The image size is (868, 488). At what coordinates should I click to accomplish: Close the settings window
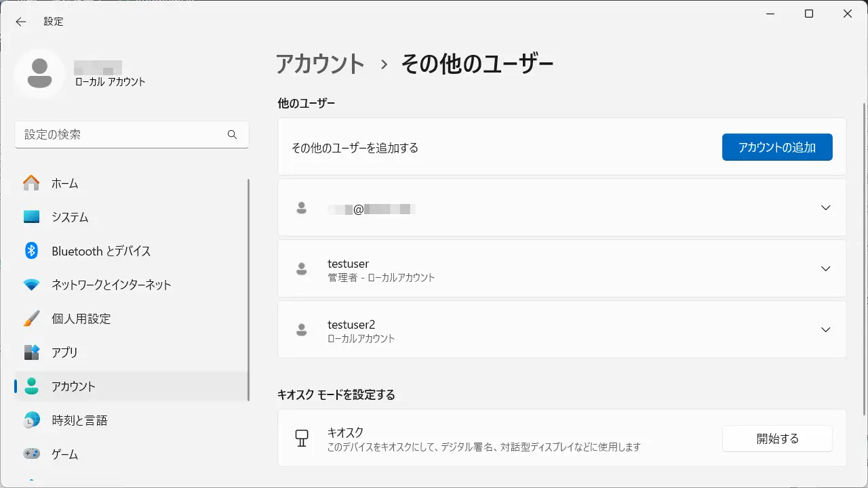click(x=848, y=14)
